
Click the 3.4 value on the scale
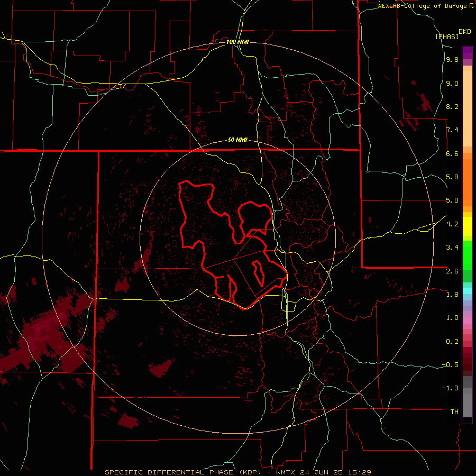click(452, 248)
